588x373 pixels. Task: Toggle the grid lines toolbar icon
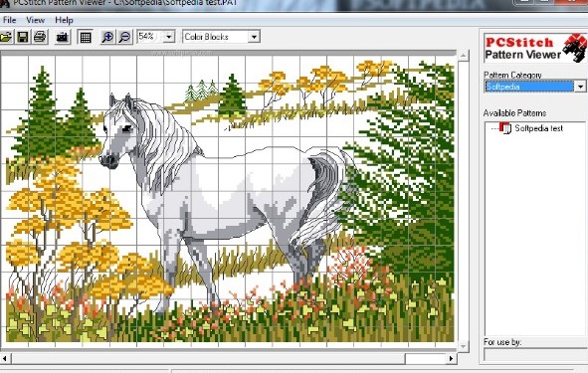pos(86,37)
